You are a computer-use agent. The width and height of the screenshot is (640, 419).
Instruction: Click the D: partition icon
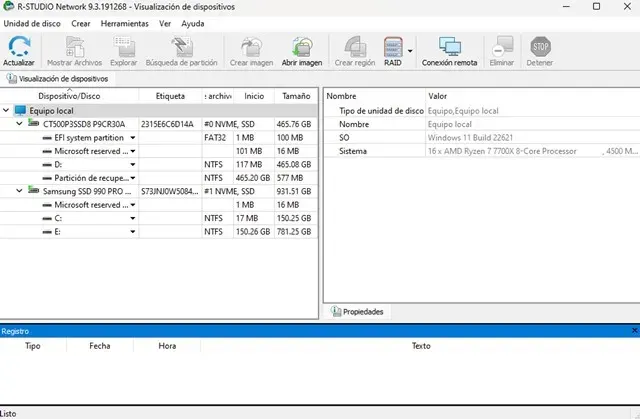tap(47, 165)
